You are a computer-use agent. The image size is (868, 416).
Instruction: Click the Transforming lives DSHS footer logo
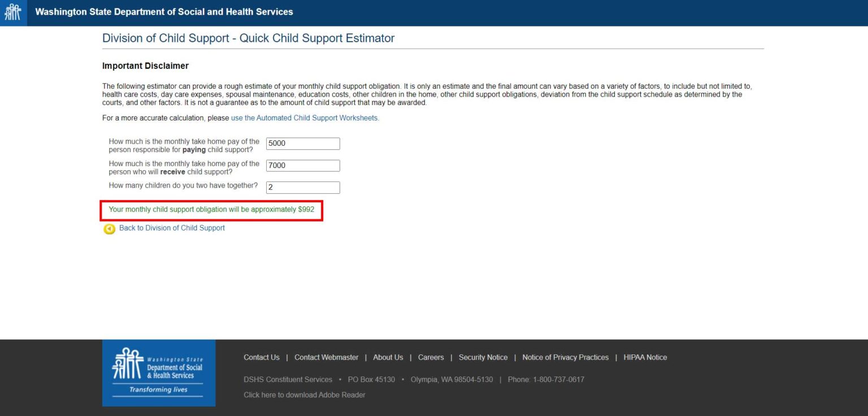coord(158,372)
